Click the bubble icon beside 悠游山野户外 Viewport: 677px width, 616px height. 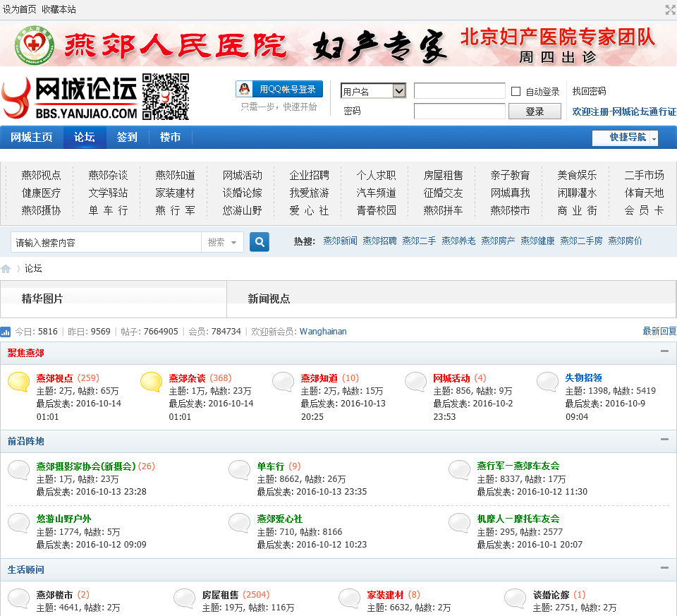click(19, 523)
